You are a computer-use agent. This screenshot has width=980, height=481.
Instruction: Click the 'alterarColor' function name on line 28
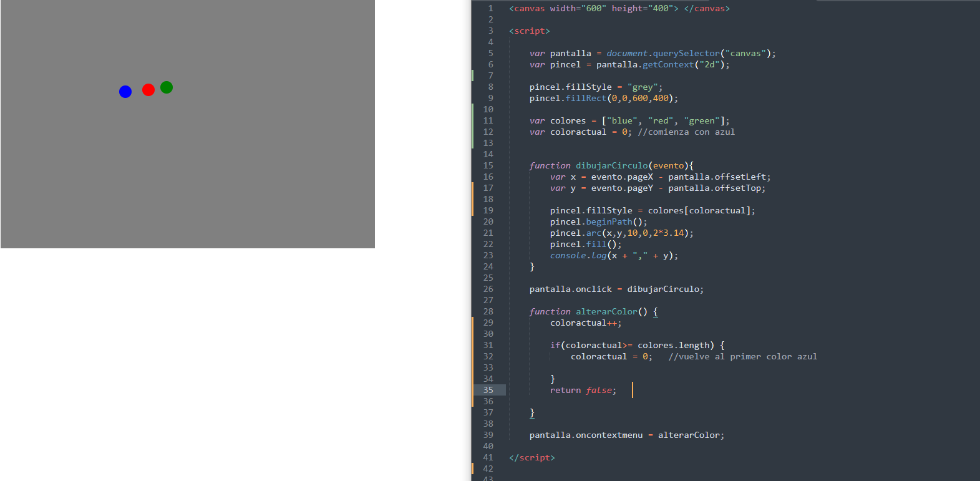click(606, 312)
